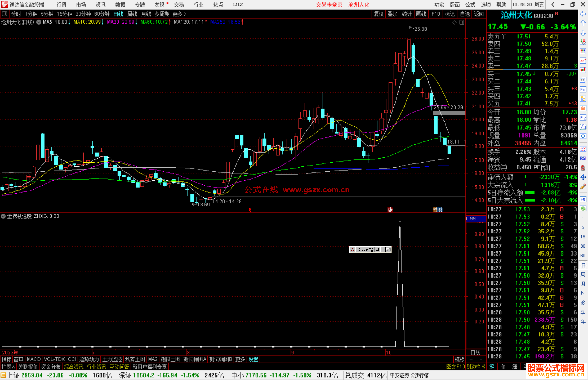This screenshot has height=380, width=588.
Task: Click the plus zoom button beside 模板
Action: tap(471, 359)
